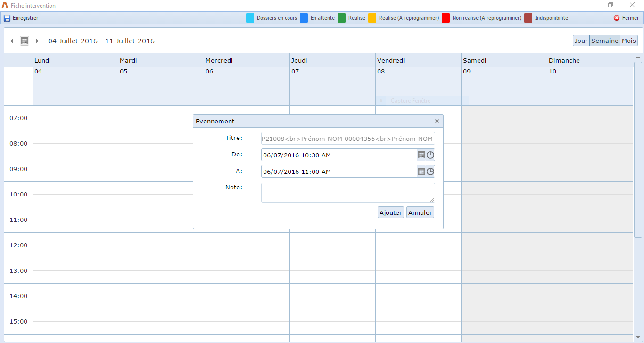Click the Indisponibilité dark red swatch
644x343 pixels.
click(528, 18)
